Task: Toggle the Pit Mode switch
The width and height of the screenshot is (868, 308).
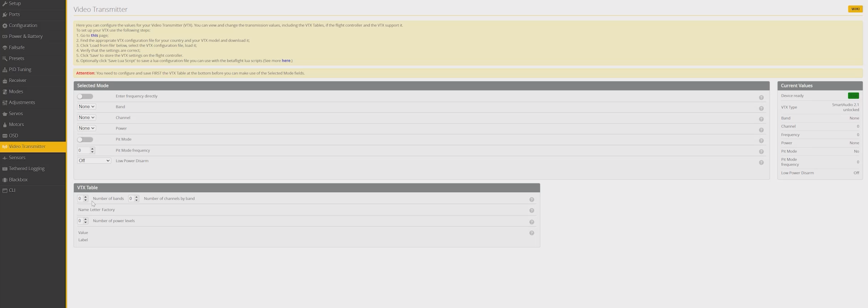Action: click(85, 139)
